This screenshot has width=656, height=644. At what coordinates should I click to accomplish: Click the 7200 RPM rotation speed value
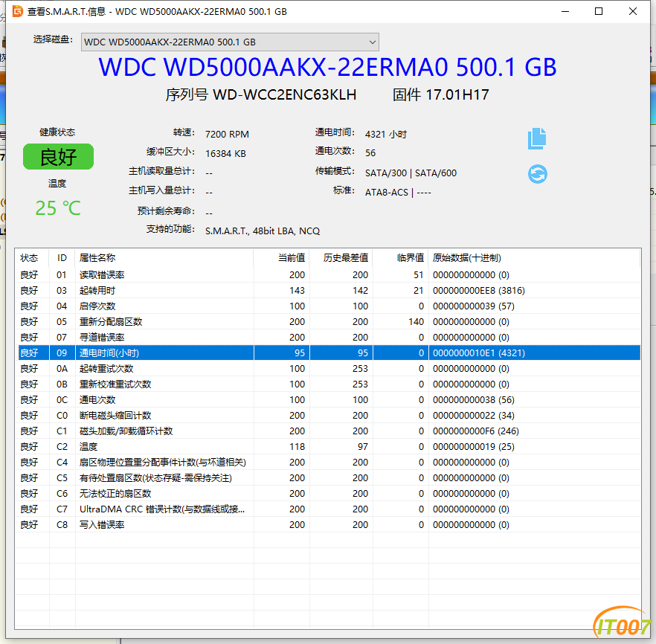point(227,135)
